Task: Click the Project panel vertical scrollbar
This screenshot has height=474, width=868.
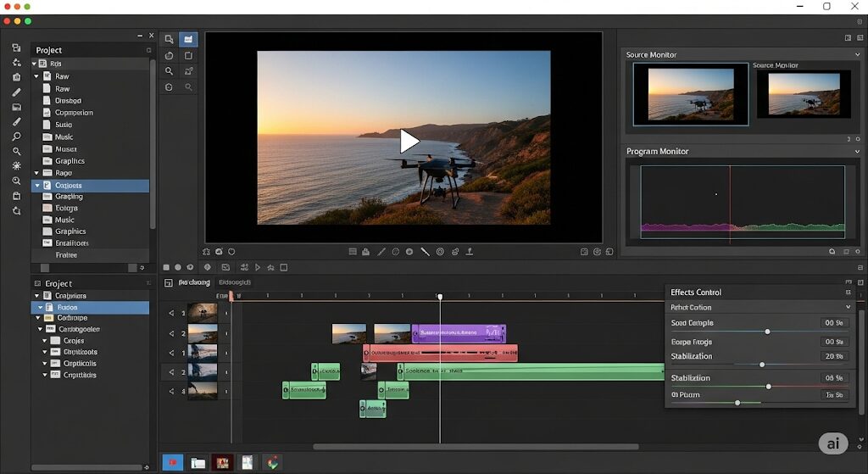Action: 153,144
